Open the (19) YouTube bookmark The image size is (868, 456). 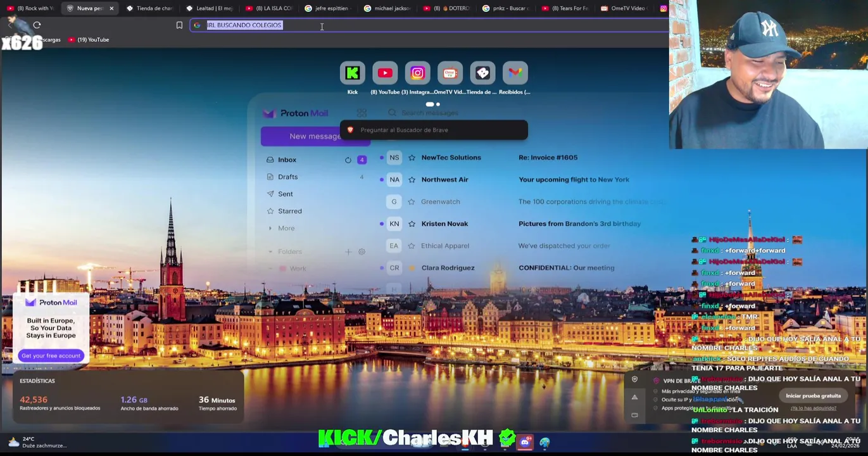pyautogui.click(x=89, y=40)
